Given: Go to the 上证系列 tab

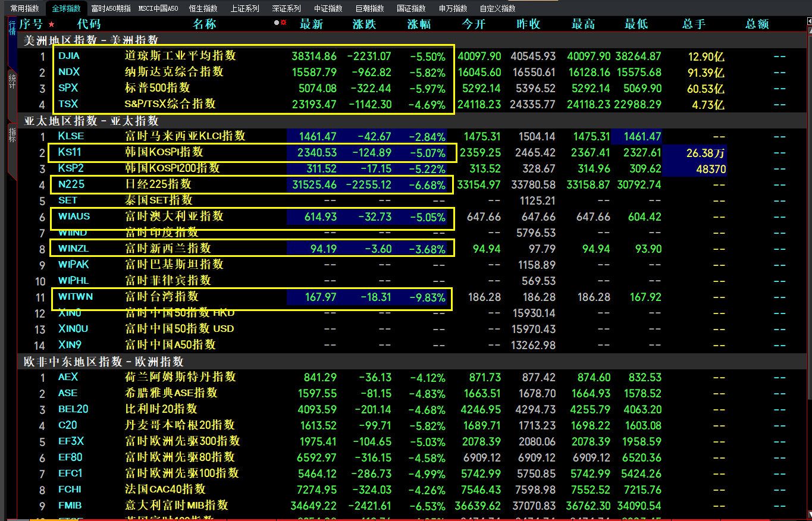Looking at the screenshot, I should (x=245, y=8).
